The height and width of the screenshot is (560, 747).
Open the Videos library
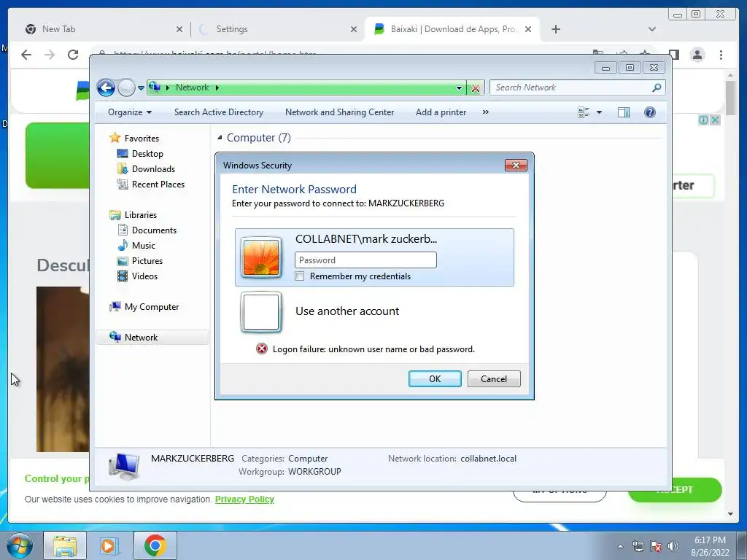[144, 276]
